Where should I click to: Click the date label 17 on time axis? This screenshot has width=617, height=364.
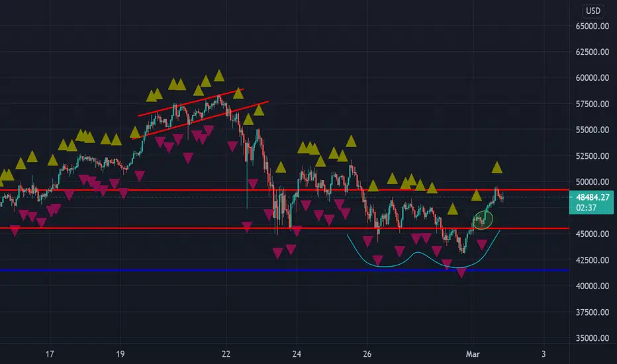[x=50, y=354]
